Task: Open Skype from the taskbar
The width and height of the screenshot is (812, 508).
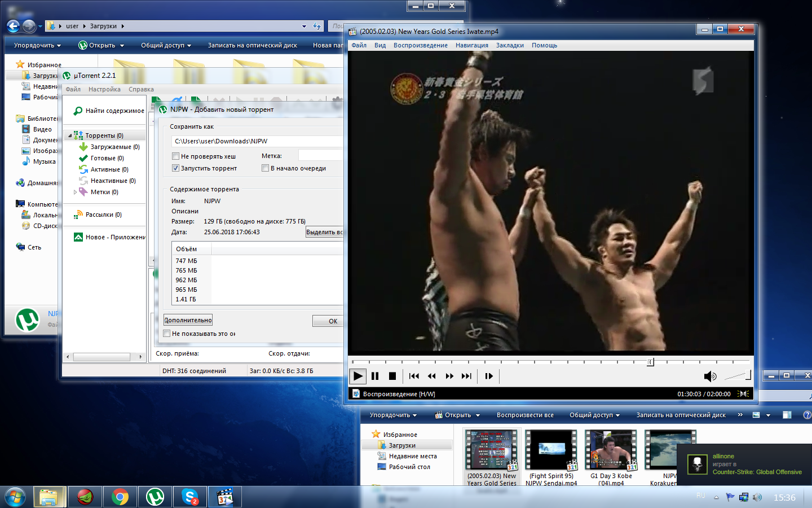Action: [190, 497]
